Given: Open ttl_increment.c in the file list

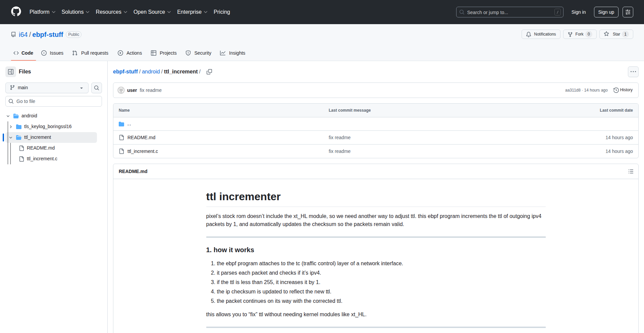Looking at the screenshot, I should [x=143, y=151].
